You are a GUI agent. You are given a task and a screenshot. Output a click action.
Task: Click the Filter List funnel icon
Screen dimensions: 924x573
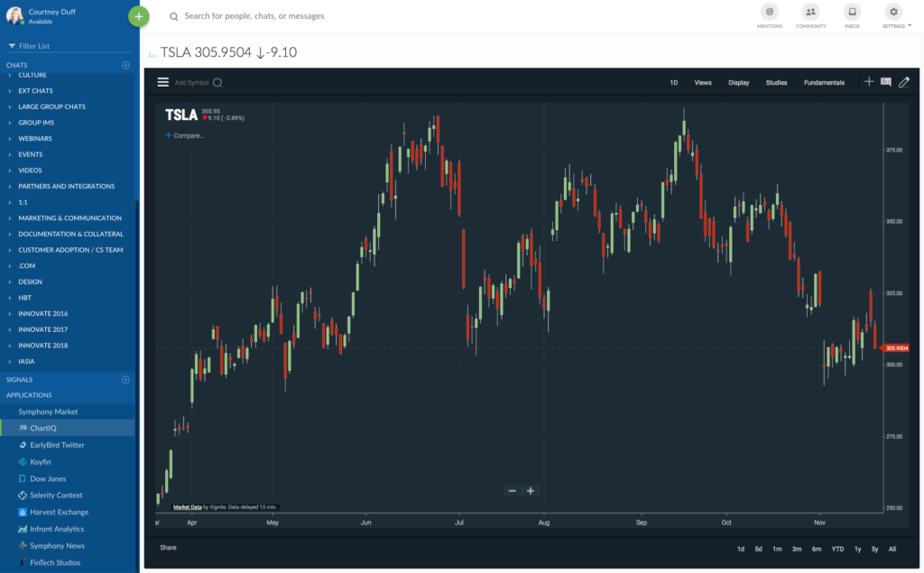coord(12,46)
